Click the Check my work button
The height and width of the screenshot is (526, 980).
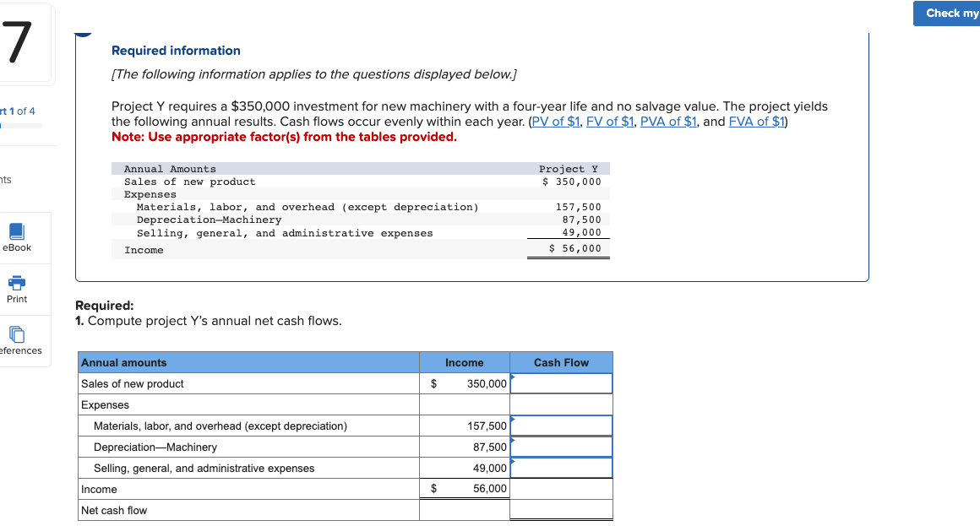(946, 14)
